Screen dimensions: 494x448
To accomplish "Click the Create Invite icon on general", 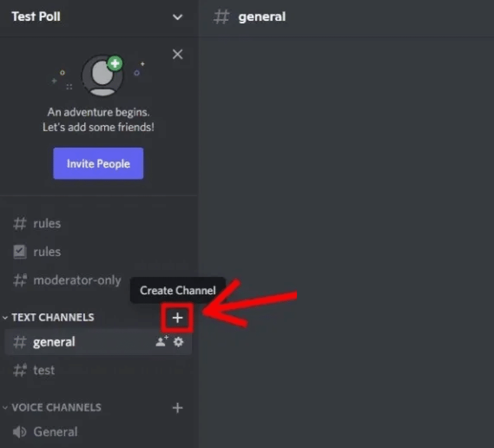I will [161, 342].
